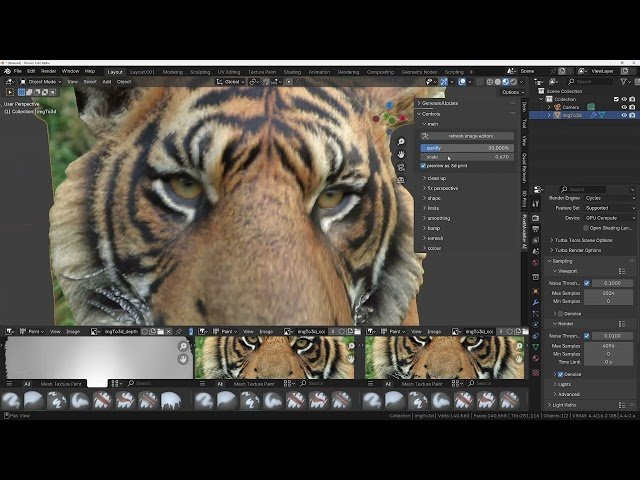Select material preview viewport shading

[506, 82]
